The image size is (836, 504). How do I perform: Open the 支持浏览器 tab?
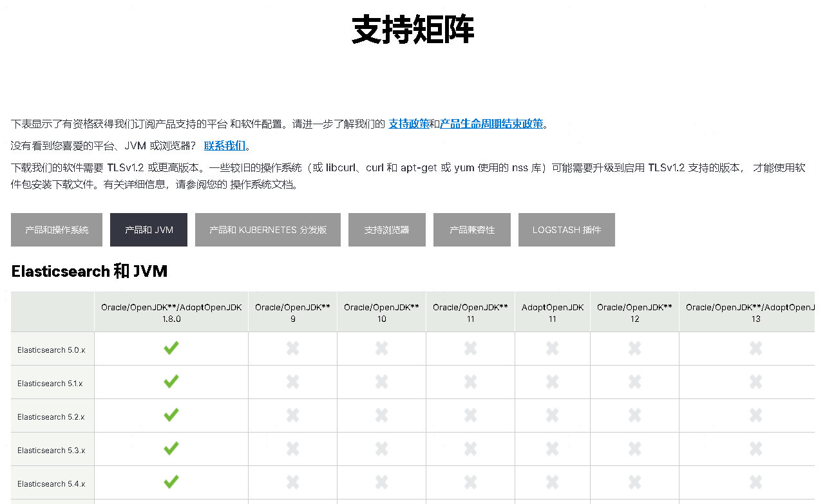(x=386, y=230)
